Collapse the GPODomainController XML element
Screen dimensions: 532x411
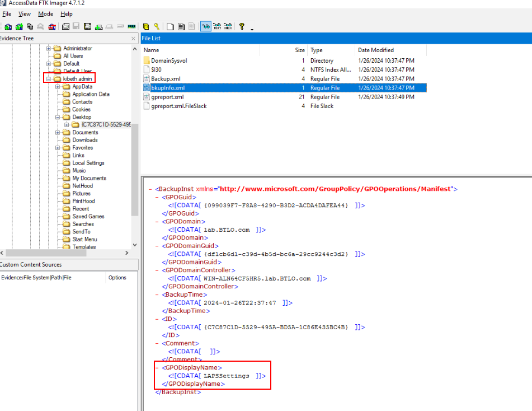click(157, 270)
